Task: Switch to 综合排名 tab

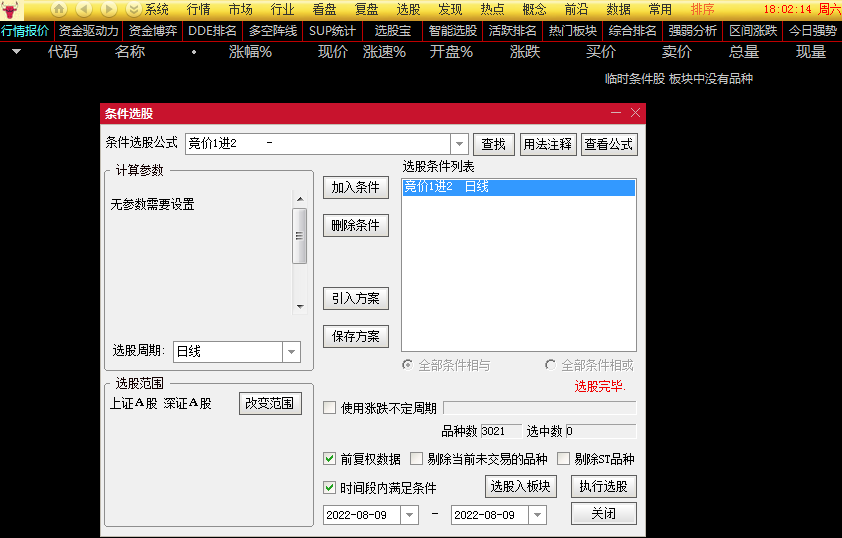Action: 633,31
